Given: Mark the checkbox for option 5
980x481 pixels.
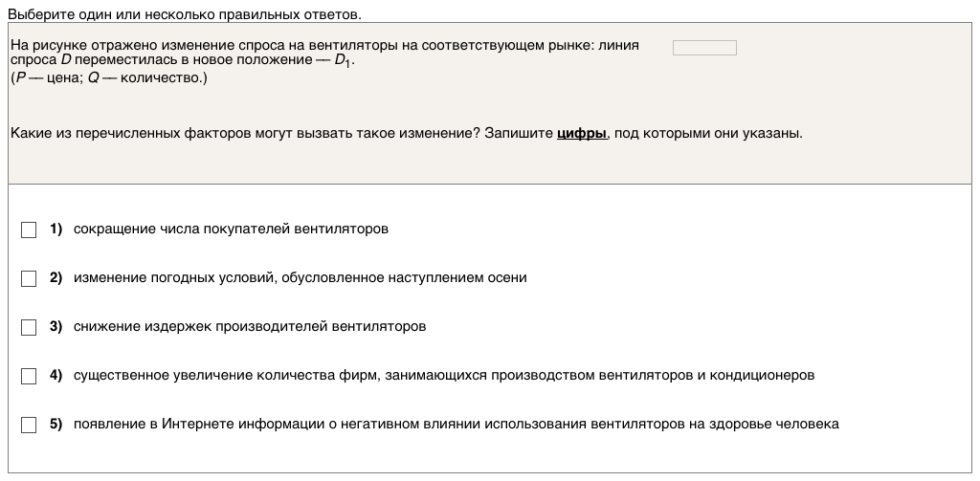Looking at the screenshot, I should (x=29, y=425).
